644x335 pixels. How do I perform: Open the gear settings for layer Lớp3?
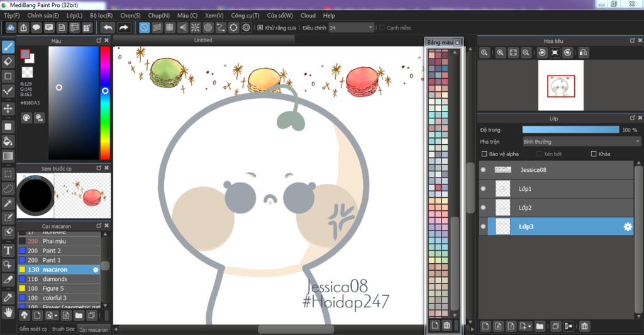click(628, 227)
